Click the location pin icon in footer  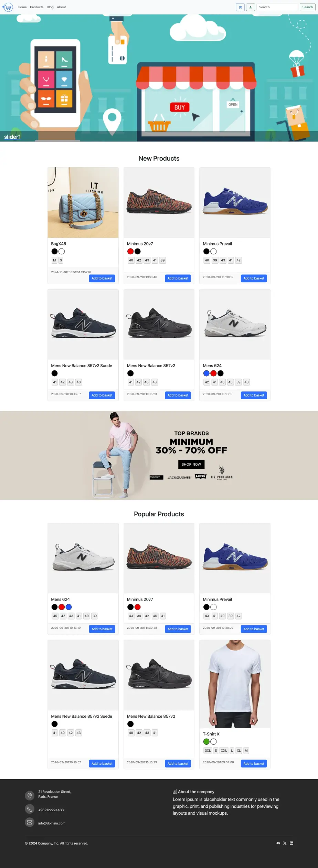pos(30,796)
